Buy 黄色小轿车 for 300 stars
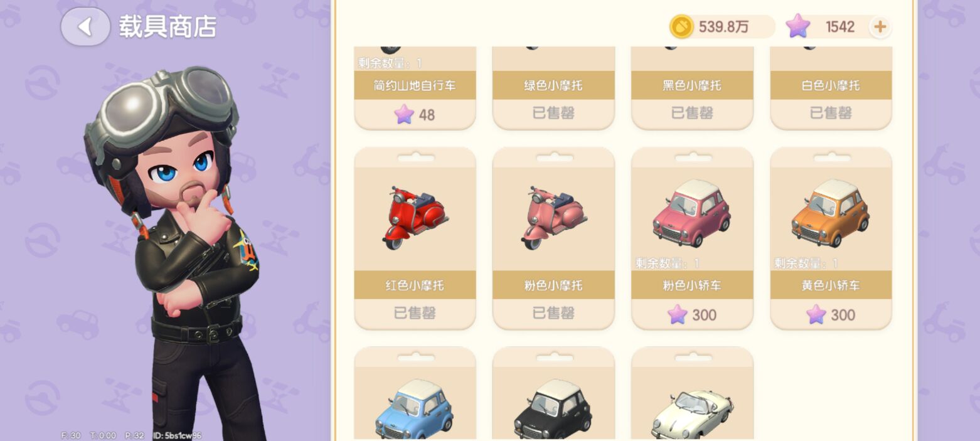This screenshot has width=980, height=441. [831, 314]
